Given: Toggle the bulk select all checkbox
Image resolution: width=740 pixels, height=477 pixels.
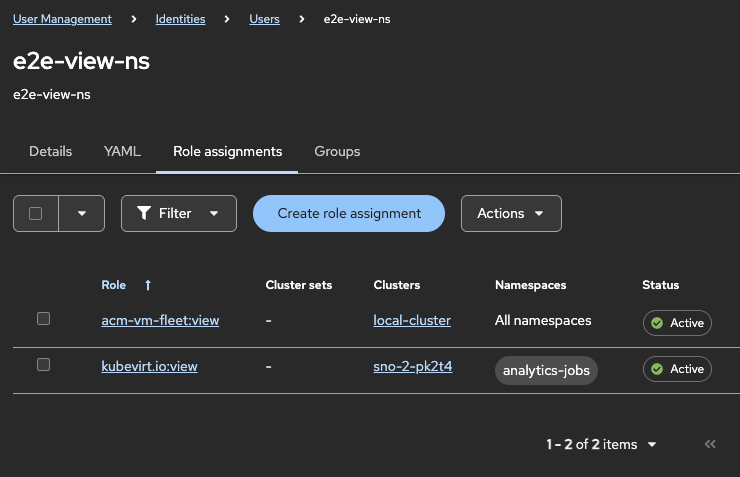Looking at the screenshot, I should coord(36,213).
